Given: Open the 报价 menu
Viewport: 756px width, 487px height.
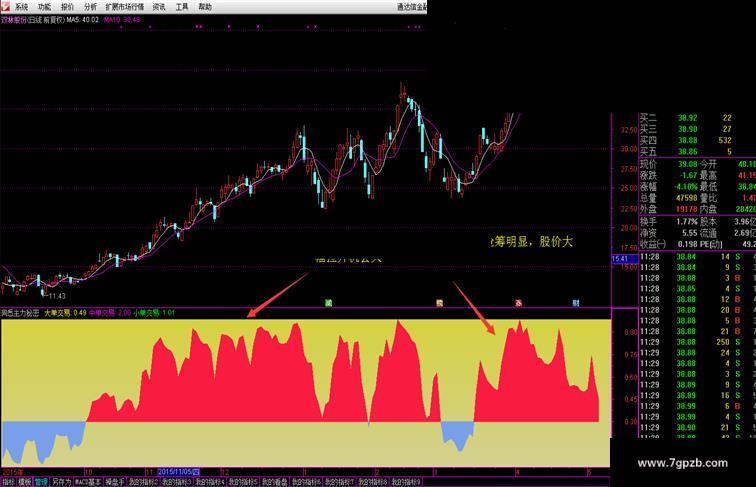Looking at the screenshot, I should pyautogui.click(x=68, y=7).
